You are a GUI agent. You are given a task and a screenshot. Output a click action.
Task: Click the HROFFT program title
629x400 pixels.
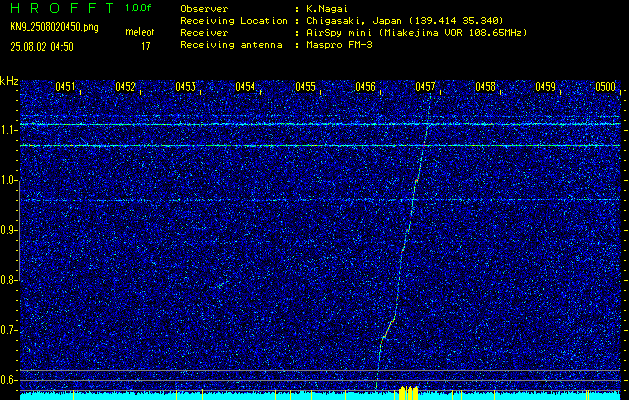tap(62, 8)
